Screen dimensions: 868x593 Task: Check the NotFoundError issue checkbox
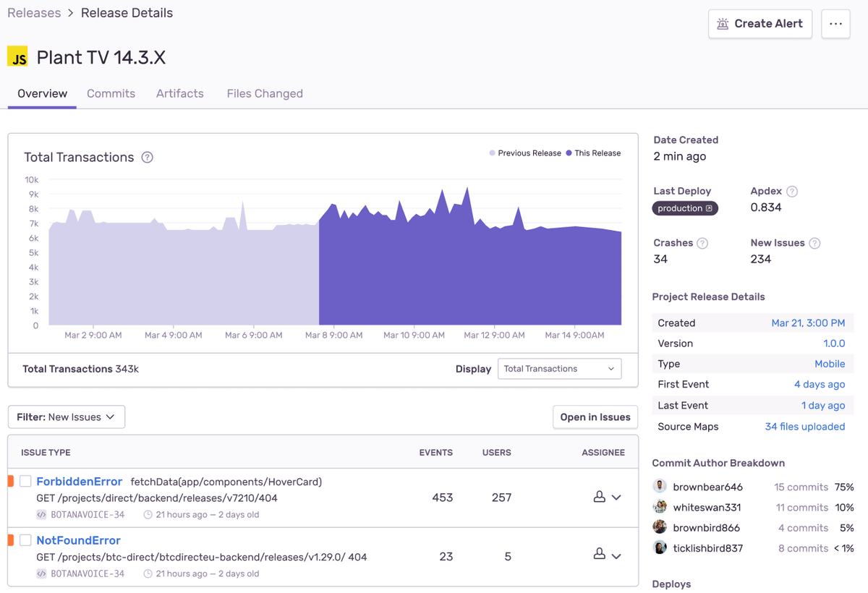[25, 540]
